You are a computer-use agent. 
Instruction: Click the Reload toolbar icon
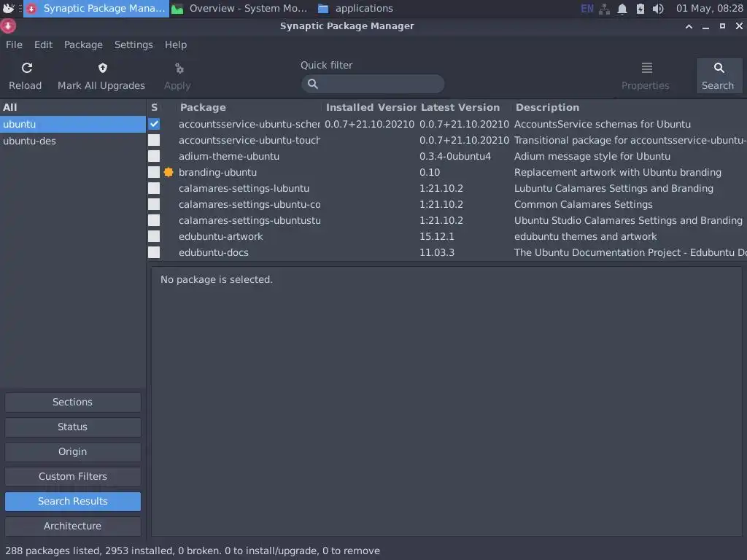27,68
